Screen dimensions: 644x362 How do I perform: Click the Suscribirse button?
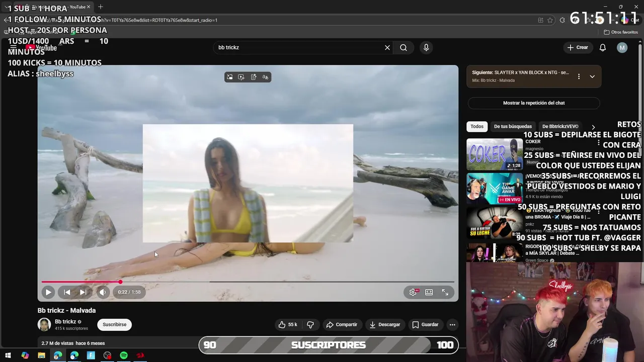(x=115, y=325)
